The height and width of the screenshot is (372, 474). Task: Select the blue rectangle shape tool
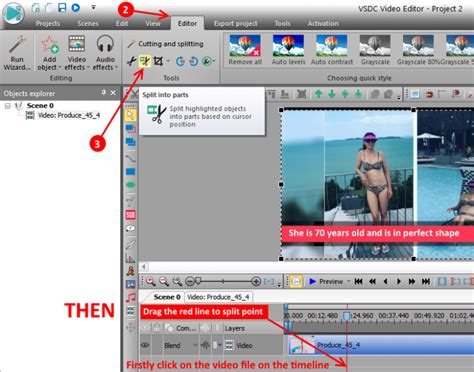pyautogui.click(x=130, y=172)
